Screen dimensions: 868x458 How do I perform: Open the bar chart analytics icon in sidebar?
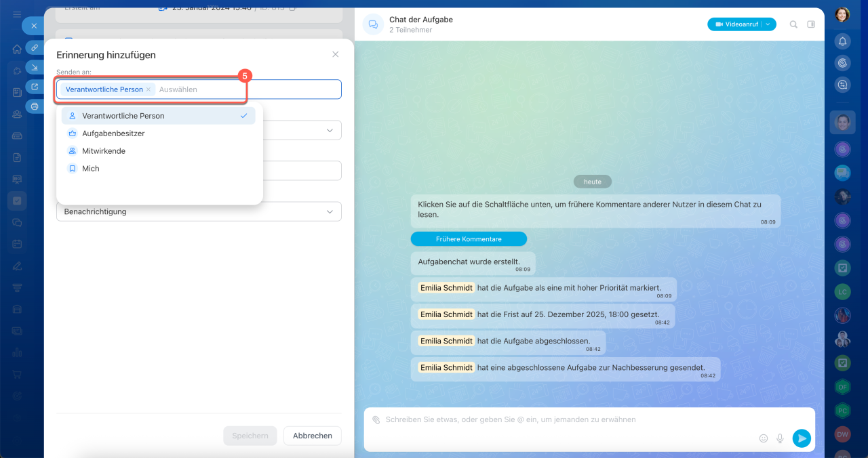[17, 352]
